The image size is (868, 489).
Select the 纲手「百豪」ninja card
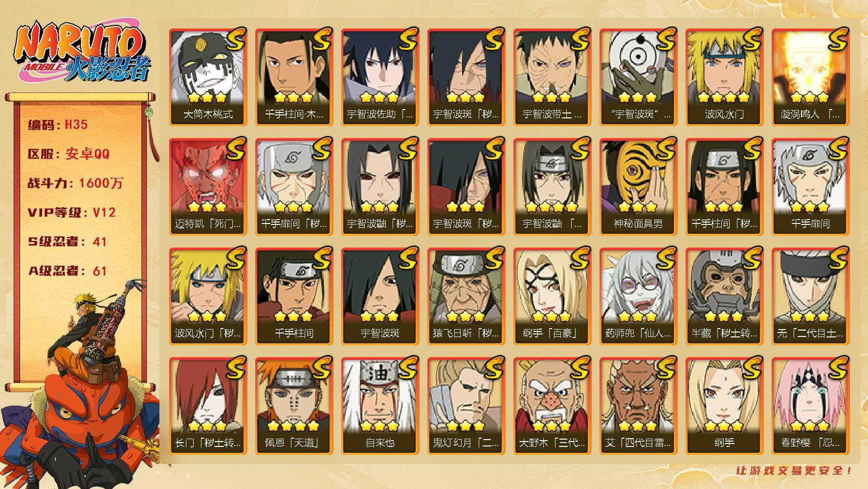pyautogui.click(x=552, y=296)
